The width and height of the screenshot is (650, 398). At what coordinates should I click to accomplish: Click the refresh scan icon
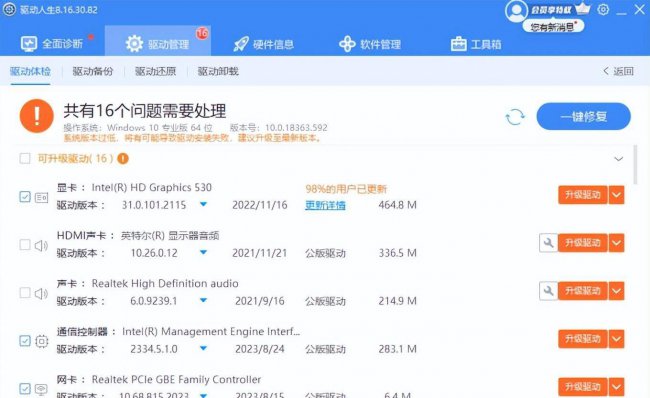click(x=515, y=117)
